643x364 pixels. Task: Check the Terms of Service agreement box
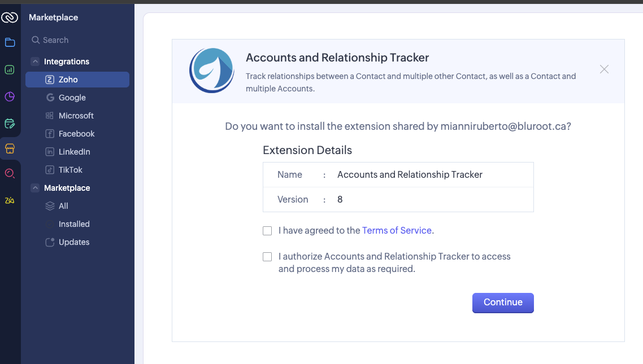(x=267, y=230)
